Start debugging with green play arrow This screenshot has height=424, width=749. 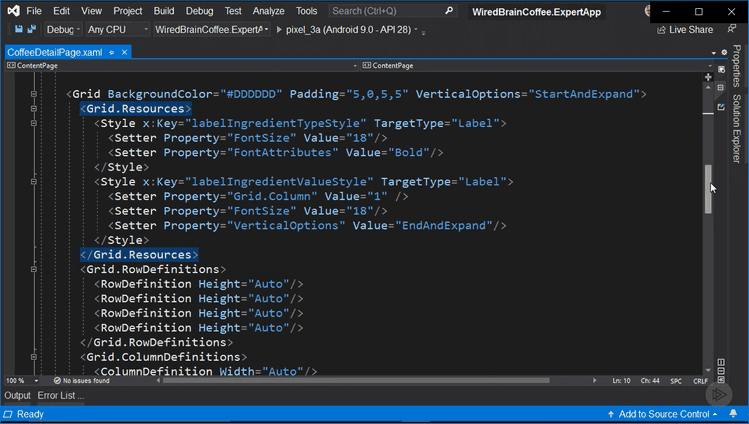pos(279,30)
